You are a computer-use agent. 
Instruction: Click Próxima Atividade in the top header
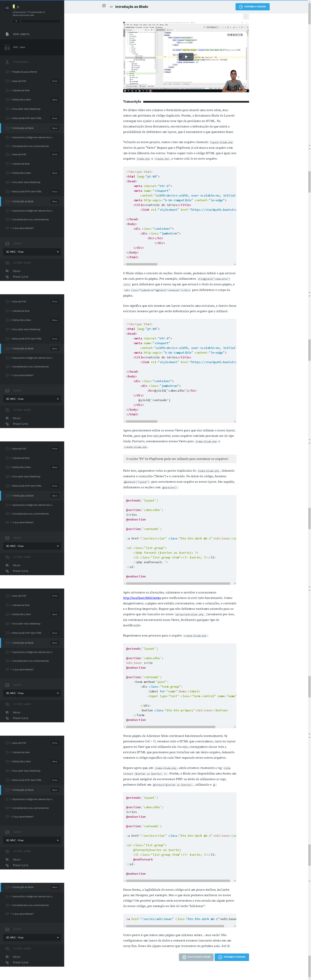click(x=252, y=7)
